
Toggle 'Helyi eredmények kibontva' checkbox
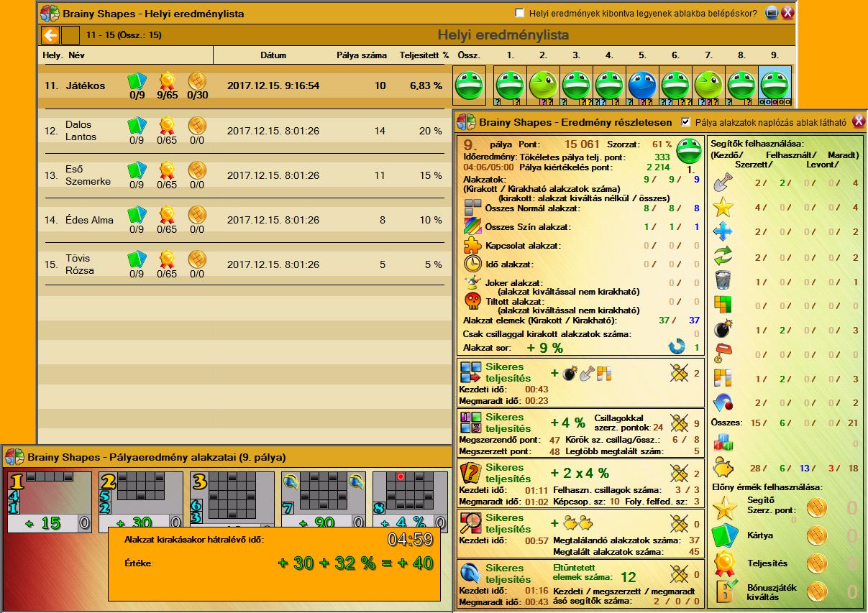tap(519, 13)
